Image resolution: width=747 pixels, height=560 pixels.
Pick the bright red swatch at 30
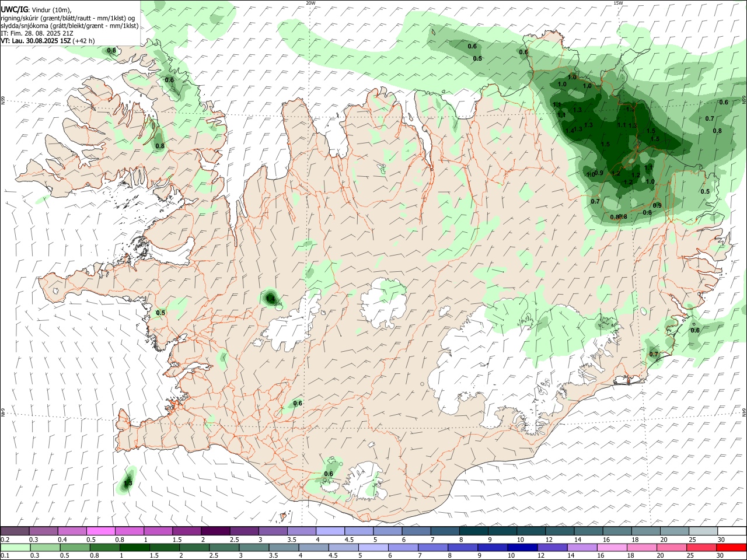tap(731, 547)
